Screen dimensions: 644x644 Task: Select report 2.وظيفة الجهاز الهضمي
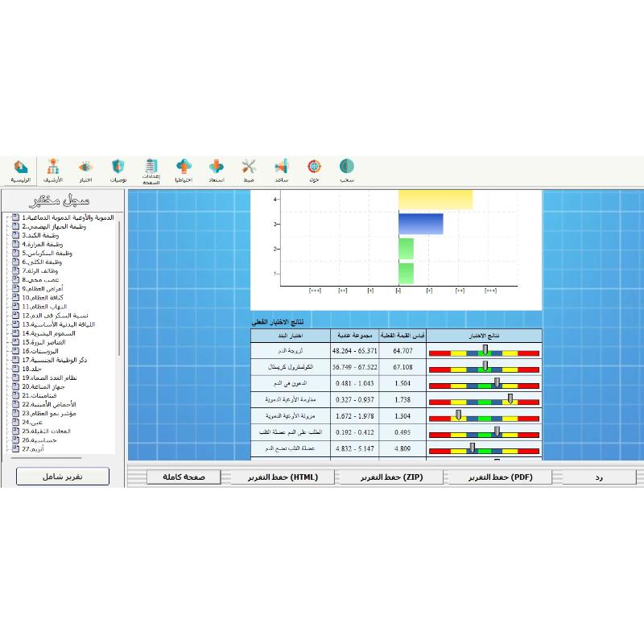(x=54, y=226)
